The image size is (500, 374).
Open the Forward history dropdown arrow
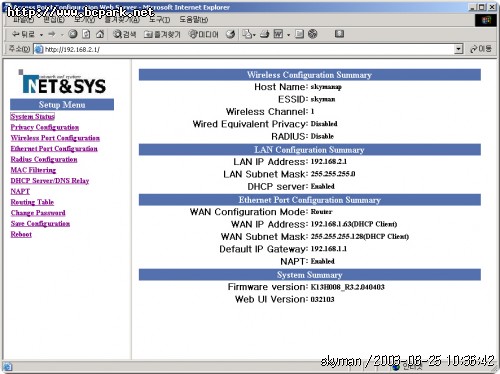pyautogui.click(x=62, y=34)
